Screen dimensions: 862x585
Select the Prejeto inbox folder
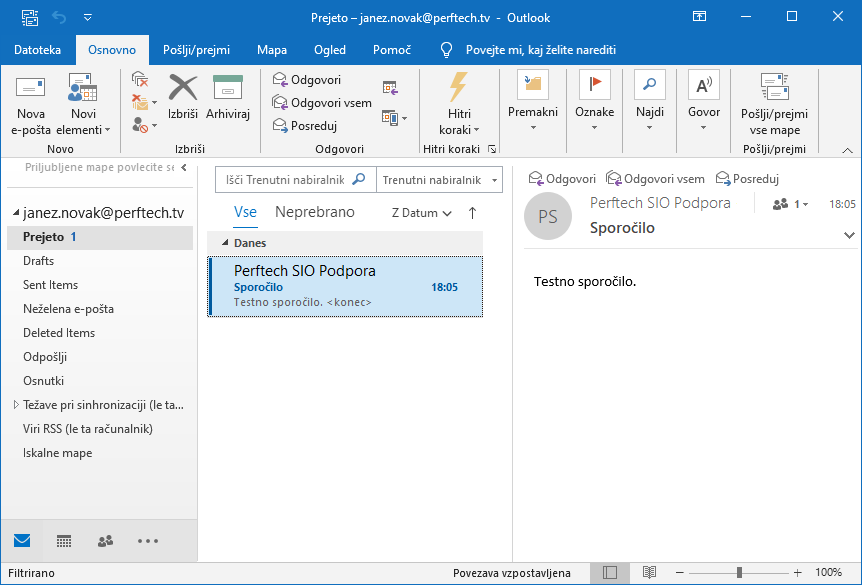(100, 237)
